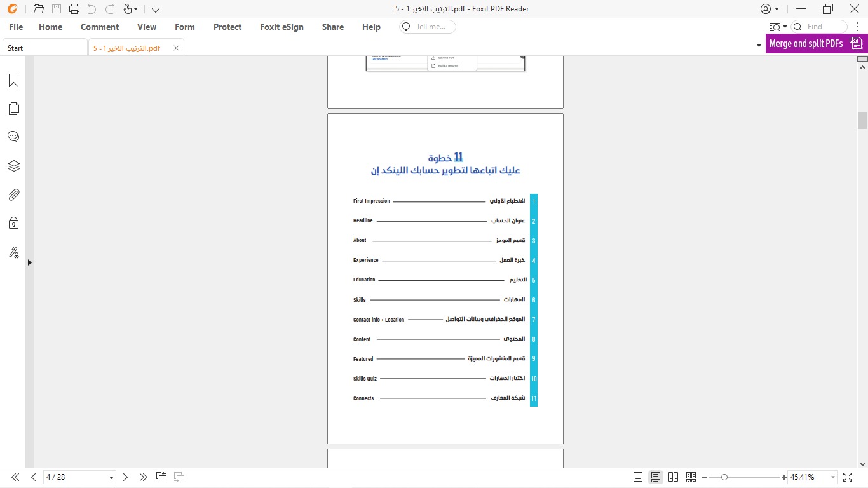Click the vertical scrollbar thumb
868x488 pixels.
click(862, 120)
